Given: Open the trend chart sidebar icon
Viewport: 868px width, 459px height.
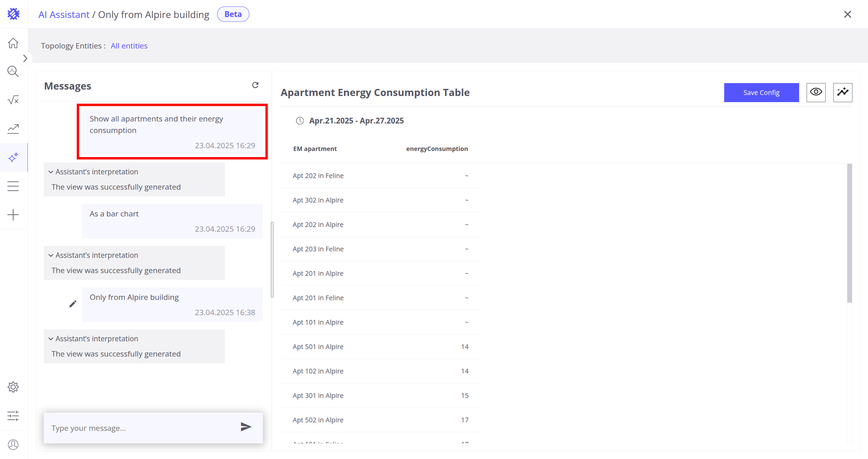Looking at the screenshot, I should click(x=13, y=129).
